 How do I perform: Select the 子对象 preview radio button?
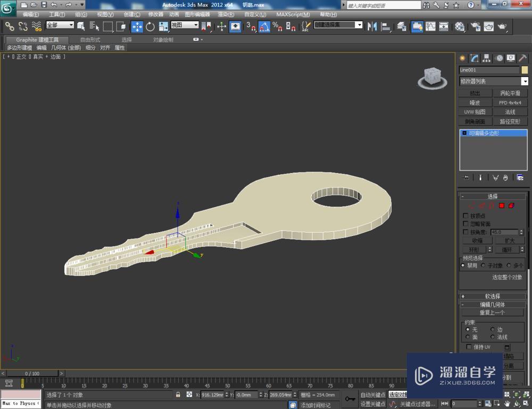pos(483,265)
